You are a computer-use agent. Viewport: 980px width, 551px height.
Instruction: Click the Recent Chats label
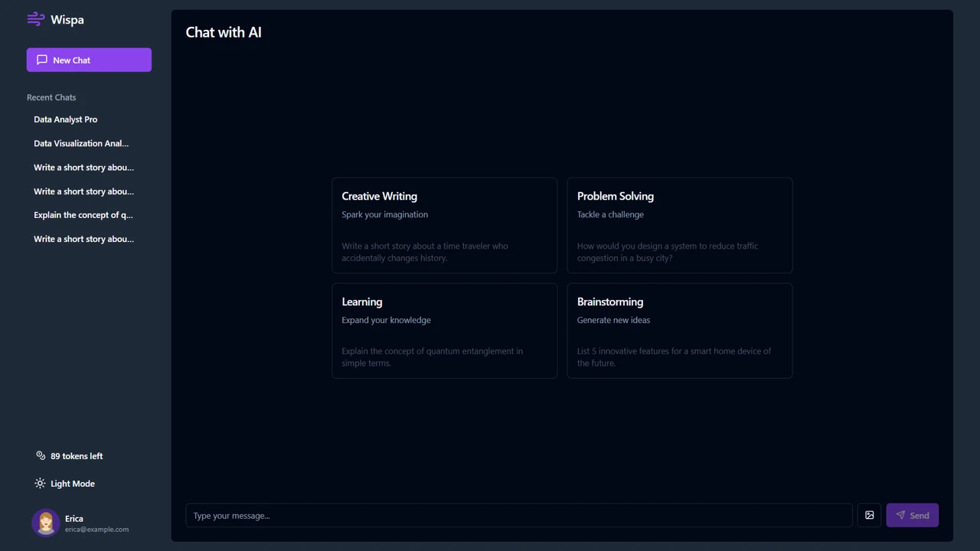(x=51, y=97)
